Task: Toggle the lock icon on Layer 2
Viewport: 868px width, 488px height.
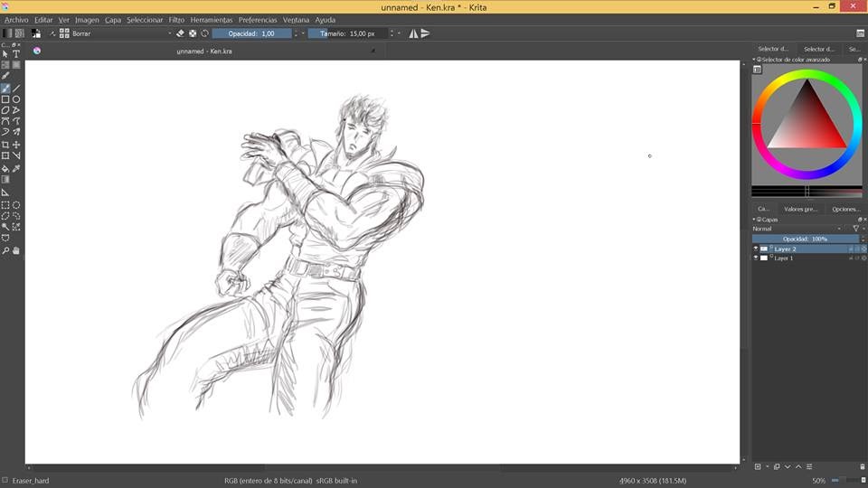Action: click(852, 249)
